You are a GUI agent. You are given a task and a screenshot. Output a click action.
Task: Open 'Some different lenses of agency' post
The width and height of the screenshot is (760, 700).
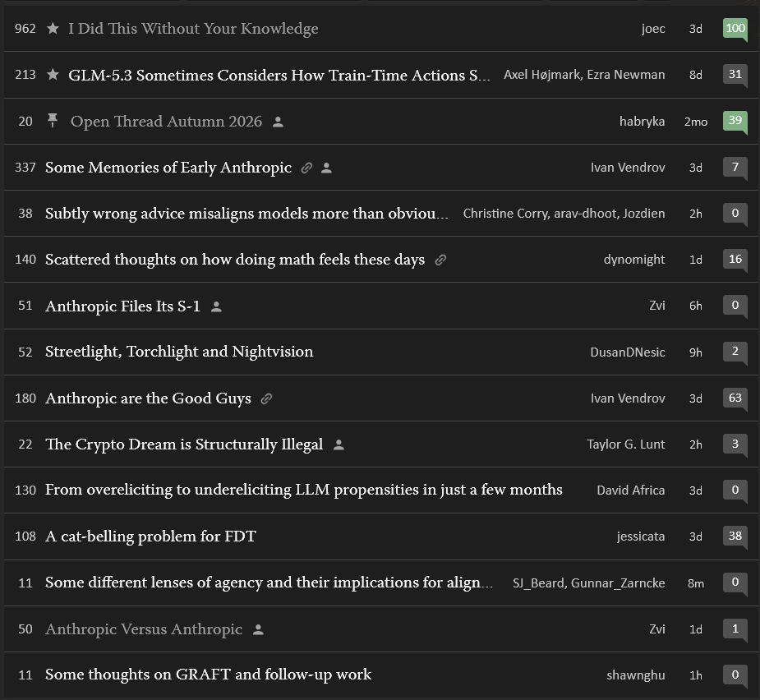[x=269, y=583]
